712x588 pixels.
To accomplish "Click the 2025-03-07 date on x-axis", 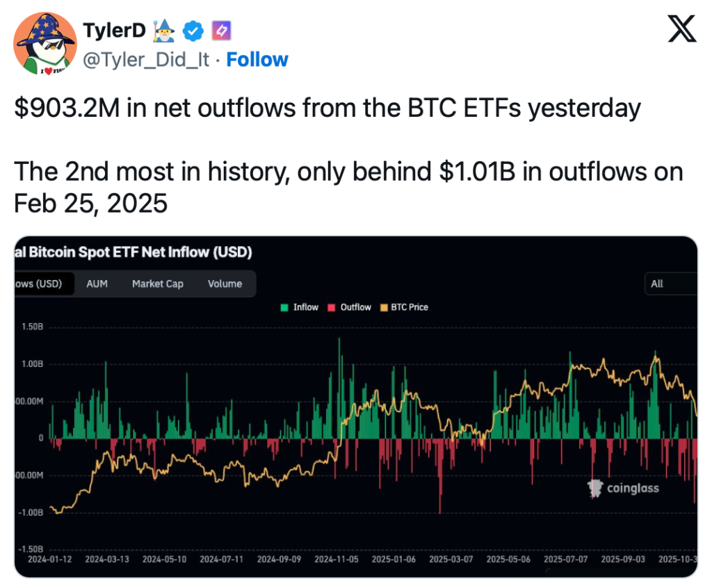I will [451, 559].
